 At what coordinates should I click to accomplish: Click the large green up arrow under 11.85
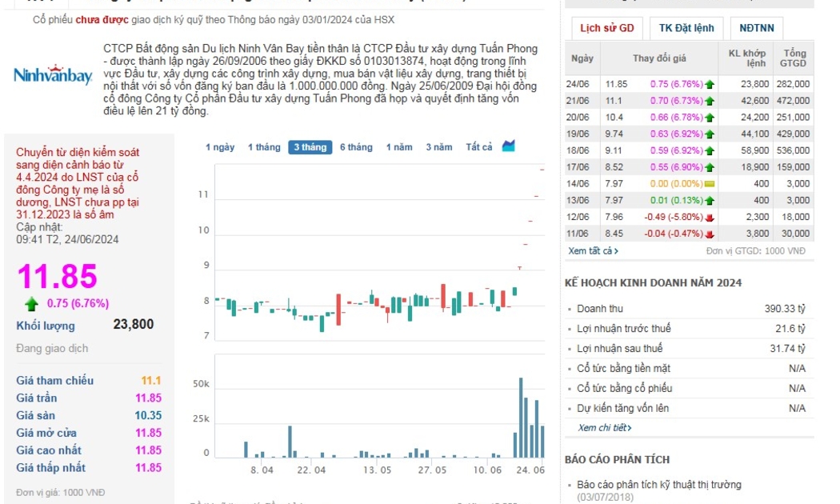pos(32,303)
